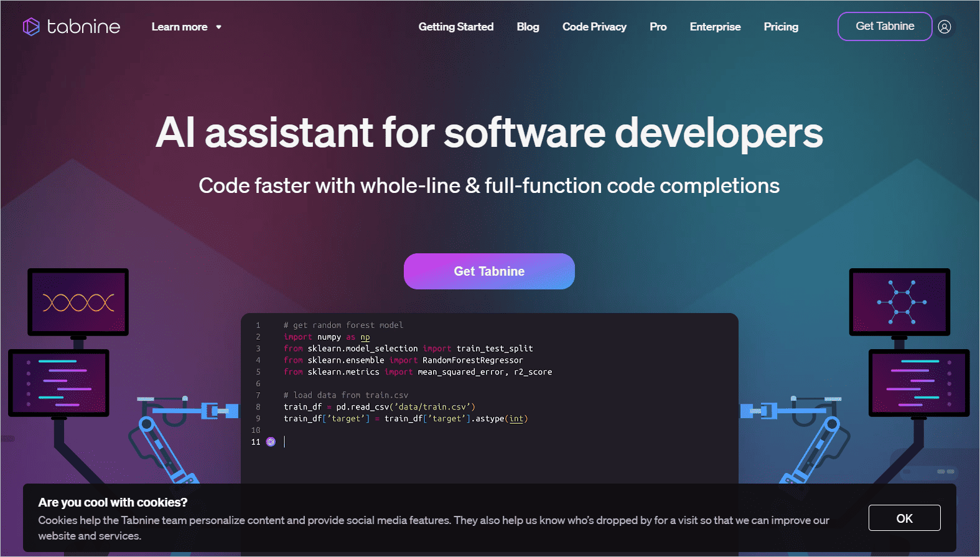Image resolution: width=980 pixels, height=557 pixels.
Task: Click the Tabnine icon on code line 11
Action: (271, 442)
